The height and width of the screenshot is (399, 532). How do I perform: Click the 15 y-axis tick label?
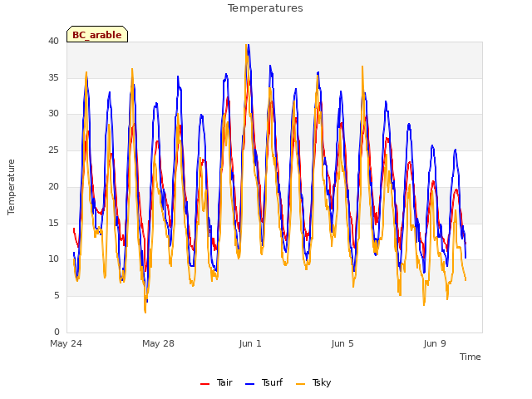pos(53,223)
